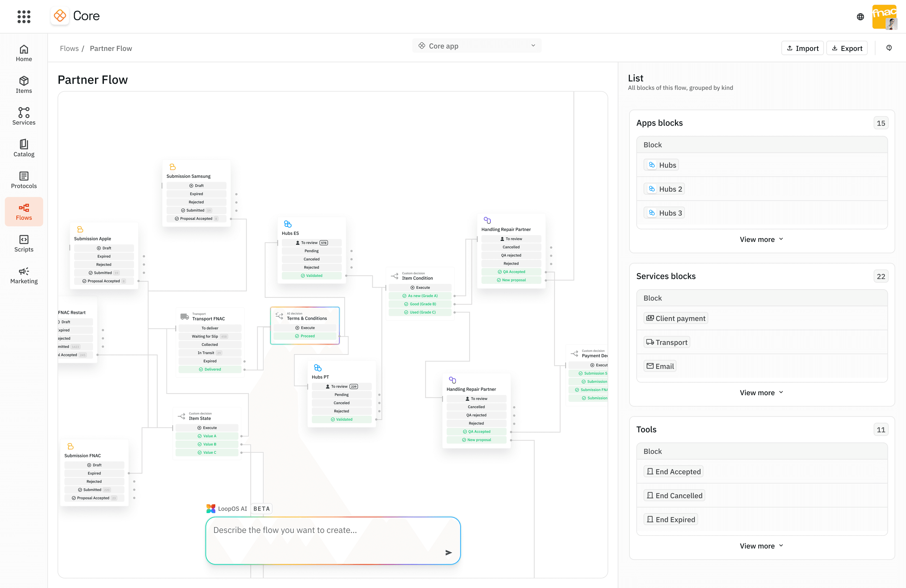This screenshot has height=588, width=906.
Task: Select In Transit row in Transport FNAC
Action: click(210, 353)
